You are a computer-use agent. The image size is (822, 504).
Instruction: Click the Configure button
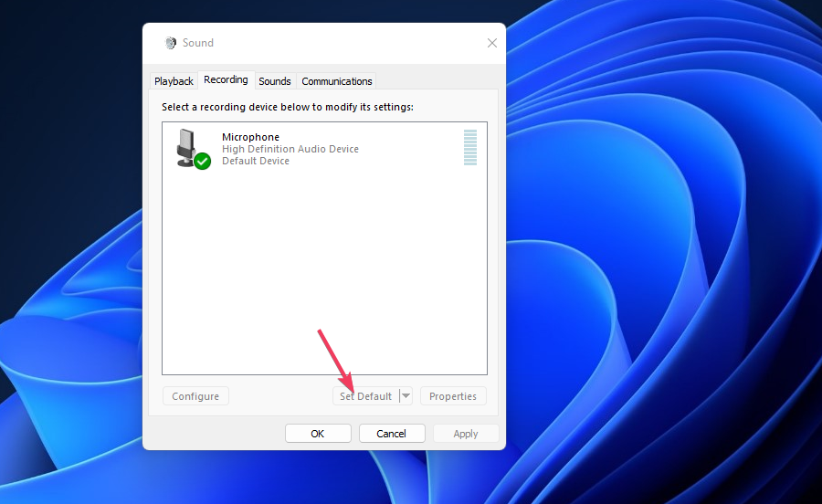195,396
